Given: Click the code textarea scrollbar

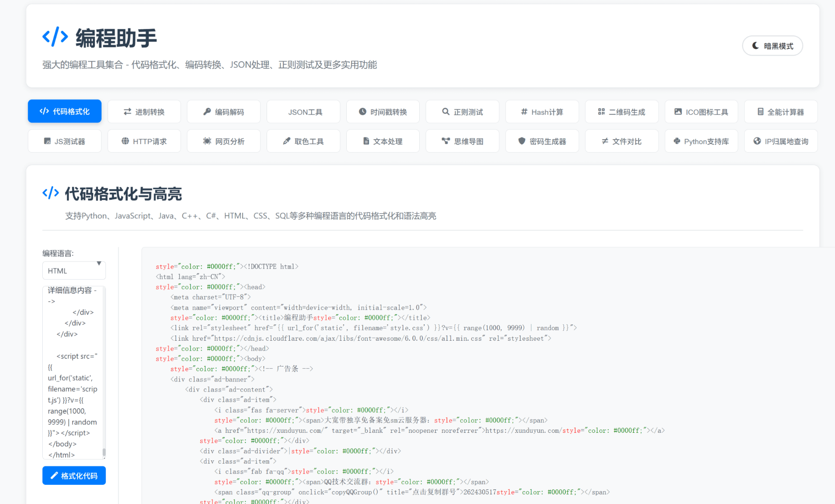Looking at the screenshot, I should click(x=104, y=452).
